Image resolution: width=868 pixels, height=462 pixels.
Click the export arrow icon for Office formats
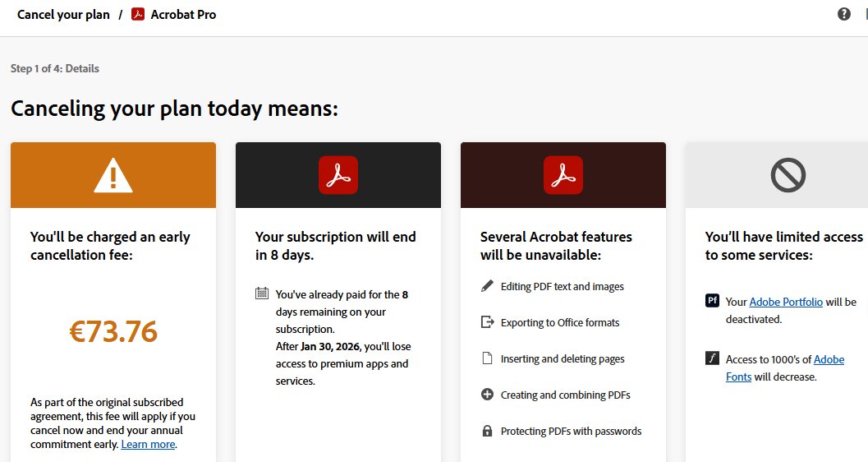pos(487,322)
